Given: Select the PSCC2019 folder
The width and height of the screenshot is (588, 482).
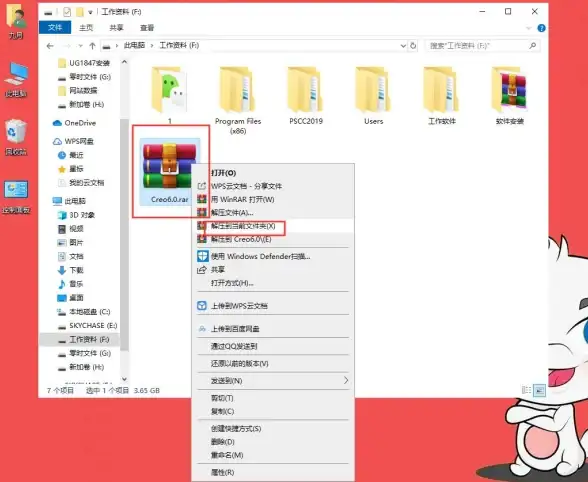Looking at the screenshot, I should point(306,95).
